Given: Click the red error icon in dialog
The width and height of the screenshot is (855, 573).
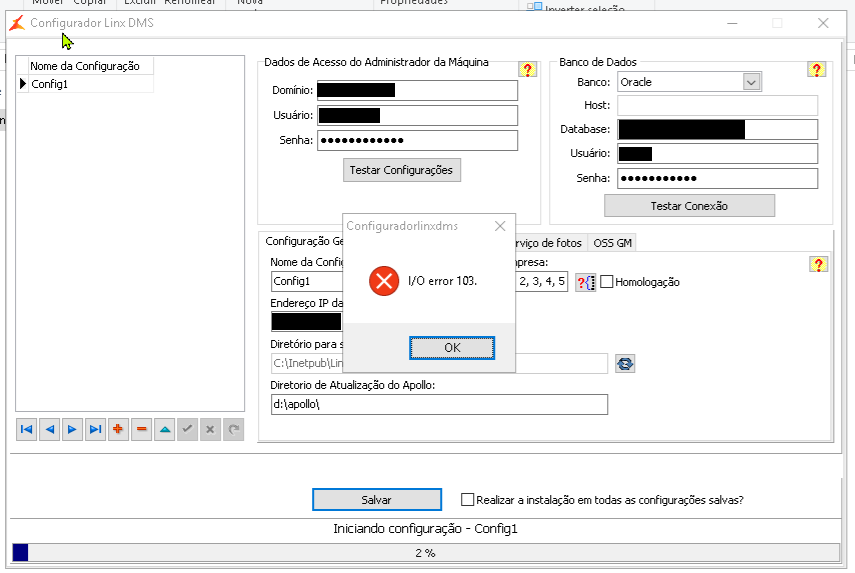Looking at the screenshot, I should point(384,281).
